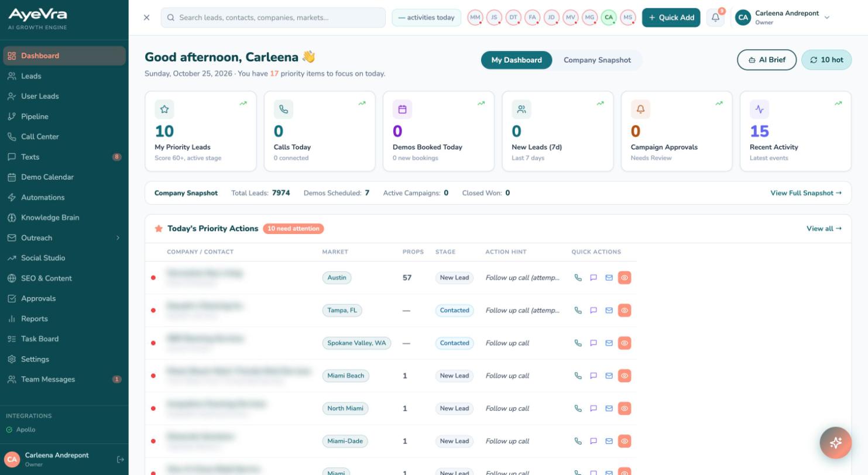Click View Full Snapshot link
This screenshot has height=475, width=868.
(806, 193)
